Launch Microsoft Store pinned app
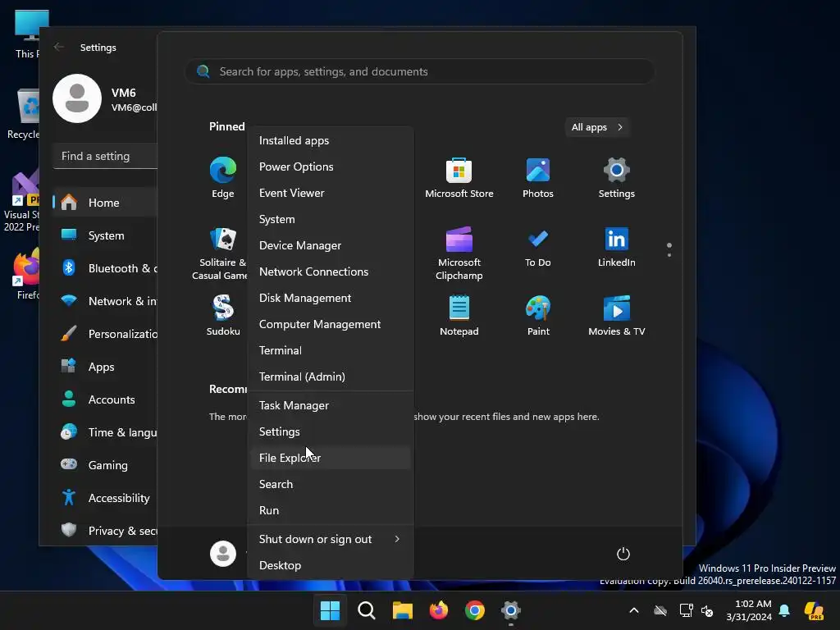840x630 pixels. (459, 178)
